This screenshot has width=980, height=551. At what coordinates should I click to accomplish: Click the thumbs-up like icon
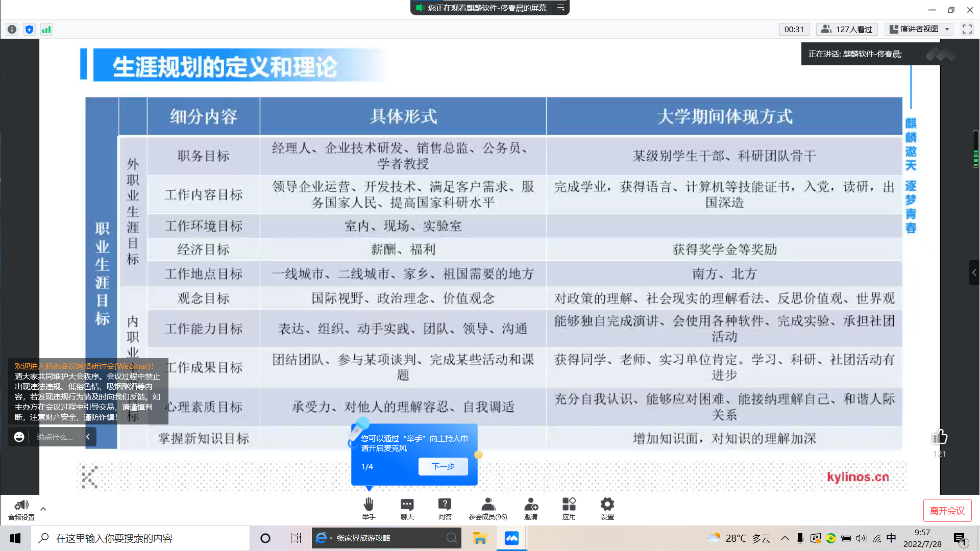pos(939,437)
